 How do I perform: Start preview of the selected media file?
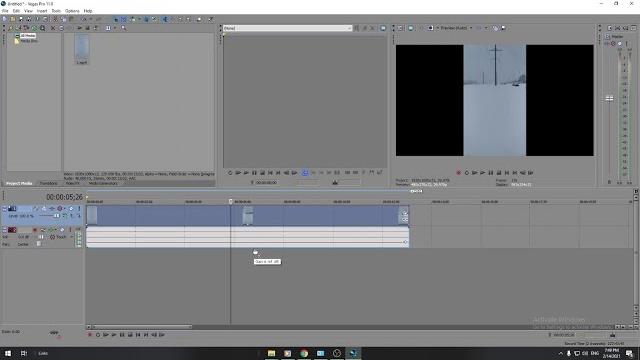click(x=79, y=28)
